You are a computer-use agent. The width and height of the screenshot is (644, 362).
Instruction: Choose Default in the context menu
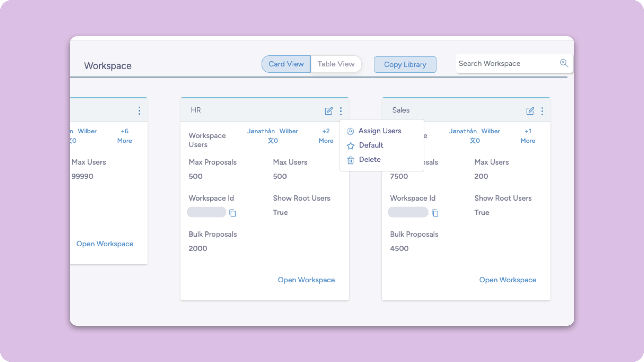coord(371,145)
